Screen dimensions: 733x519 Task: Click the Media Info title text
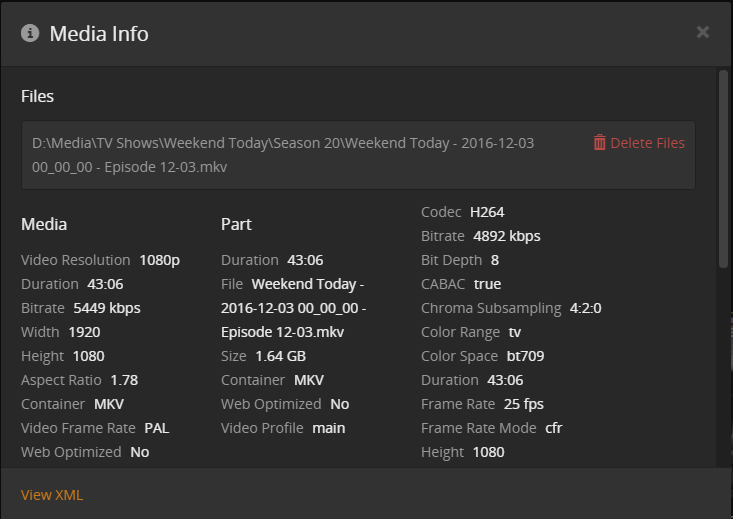[99, 33]
